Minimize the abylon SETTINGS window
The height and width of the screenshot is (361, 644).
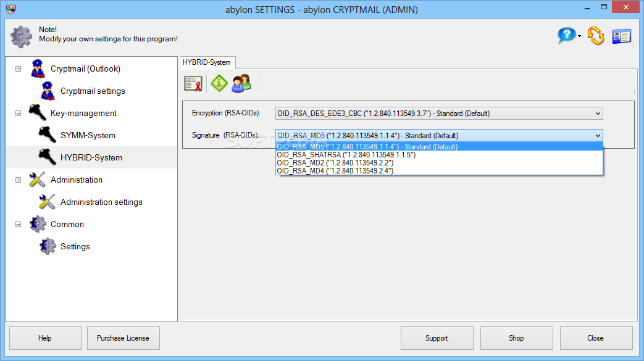coord(587,7)
